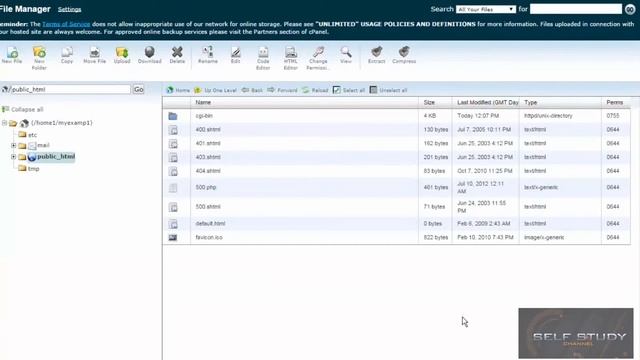
Task: Select the 401.shtml file
Action: [x=396, y=144]
